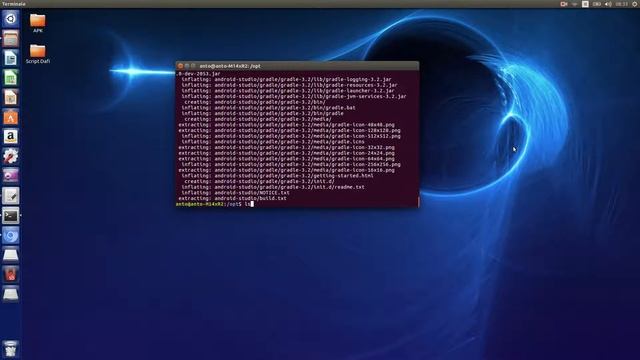Open the network indicator in top panel
640x360 pixels.
(x=574, y=4)
